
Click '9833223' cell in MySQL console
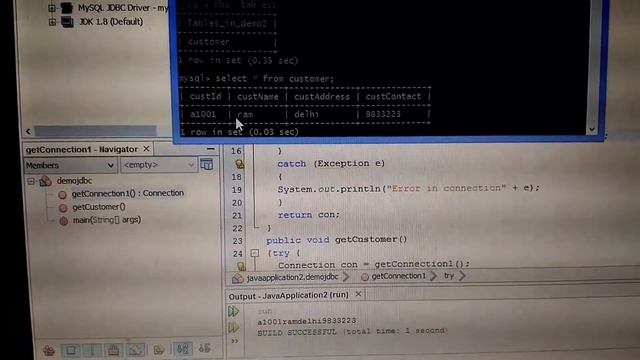[x=383, y=114]
